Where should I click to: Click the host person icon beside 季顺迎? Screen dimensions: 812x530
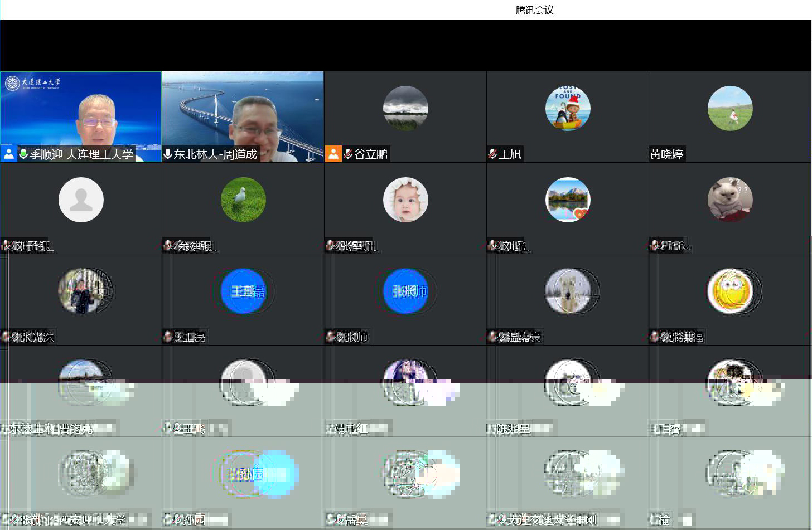[x=9, y=154]
